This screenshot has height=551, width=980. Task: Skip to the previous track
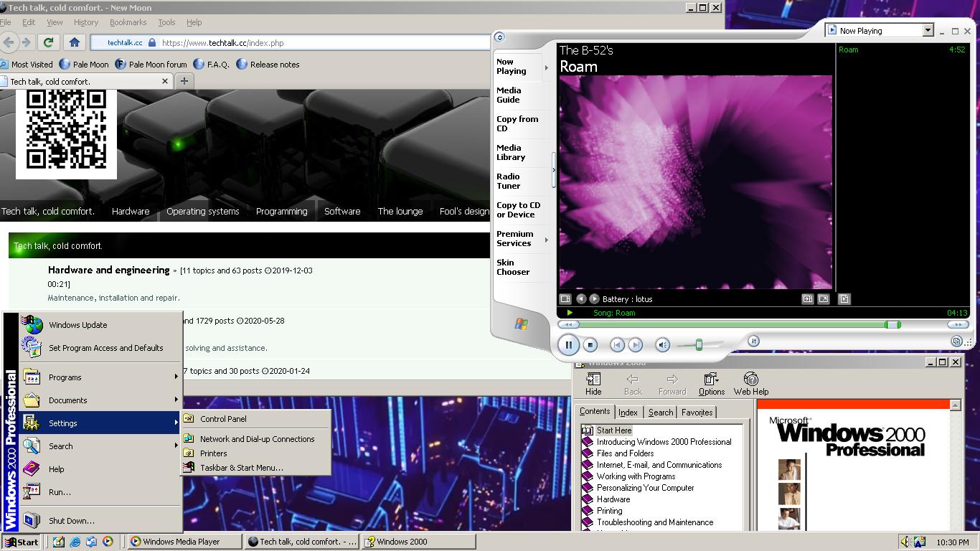click(617, 345)
